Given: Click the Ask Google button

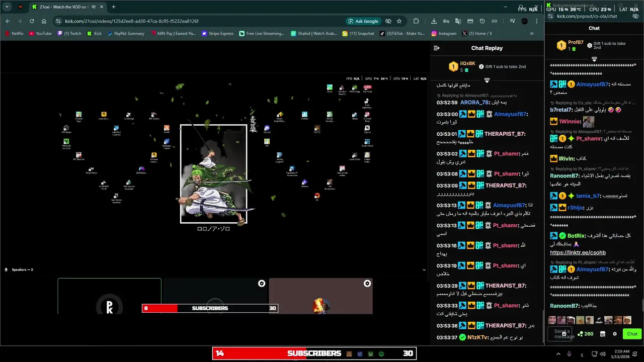Looking at the screenshot, I should (x=363, y=21).
